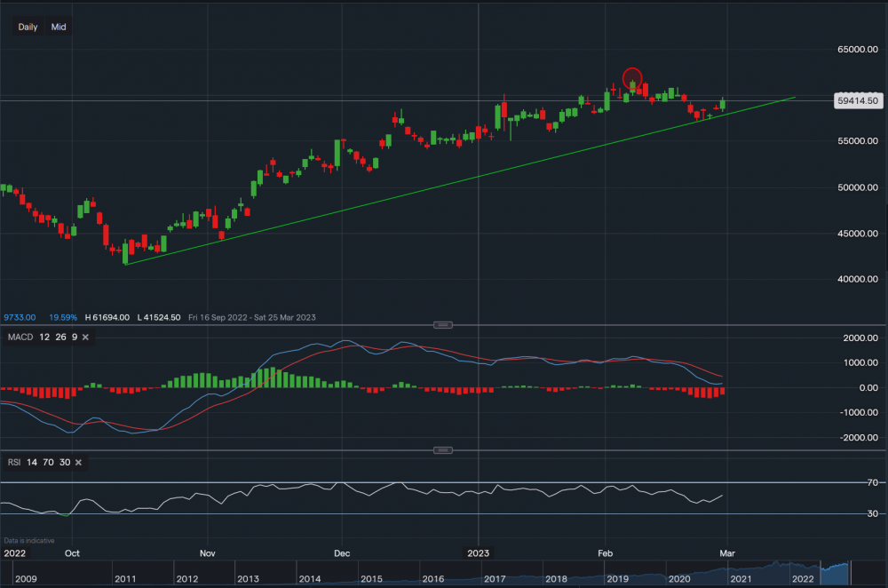The image size is (888, 588).
Task: Remove the RSI indicator with its X icon
Action: tap(77, 463)
